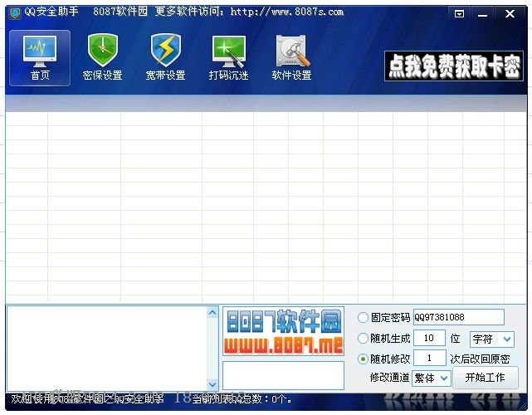
Task: Click the log panel scroll down arrow
Action: [212, 384]
